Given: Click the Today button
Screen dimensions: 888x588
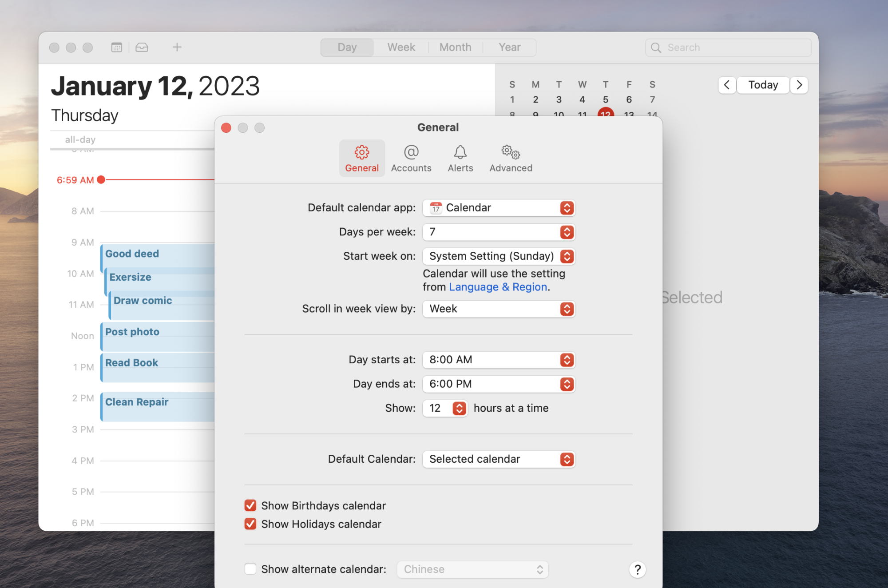Looking at the screenshot, I should [763, 85].
